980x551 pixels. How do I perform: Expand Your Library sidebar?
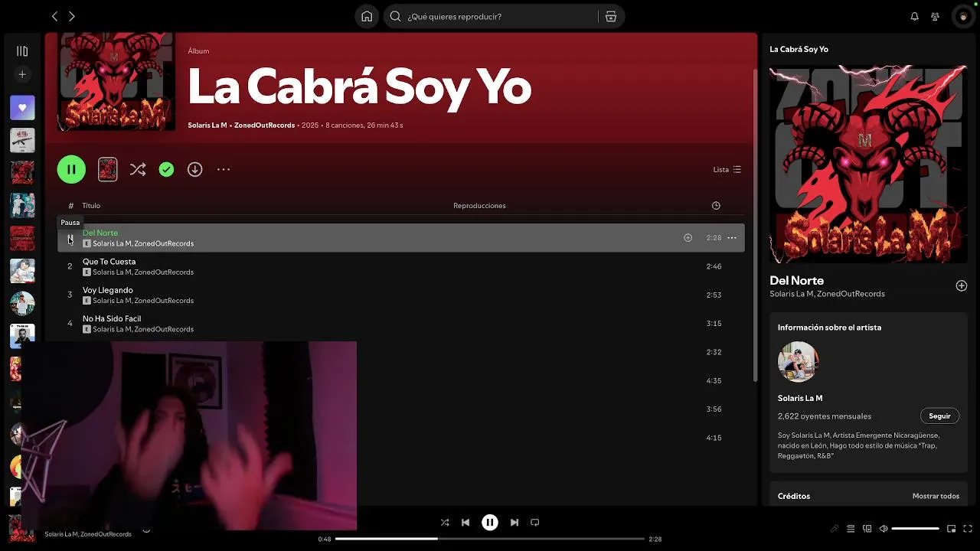point(22,51)
